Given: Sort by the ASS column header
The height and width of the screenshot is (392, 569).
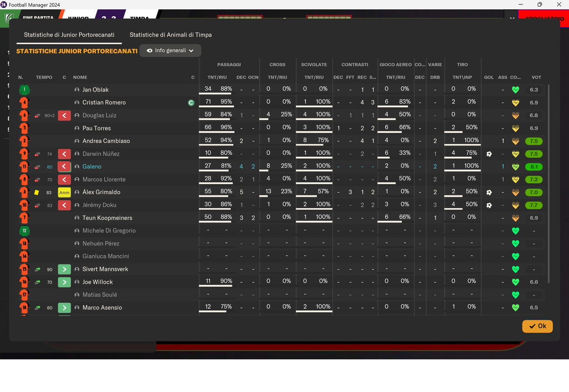Looking at the screenshot, I should pyautogui.click(x=503, y=77).
